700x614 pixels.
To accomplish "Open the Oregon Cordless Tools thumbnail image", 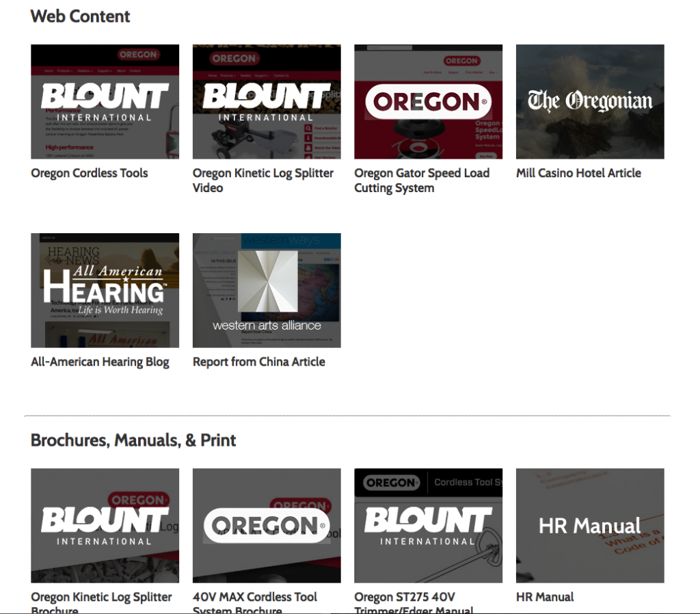I will [x=105, y=101].
